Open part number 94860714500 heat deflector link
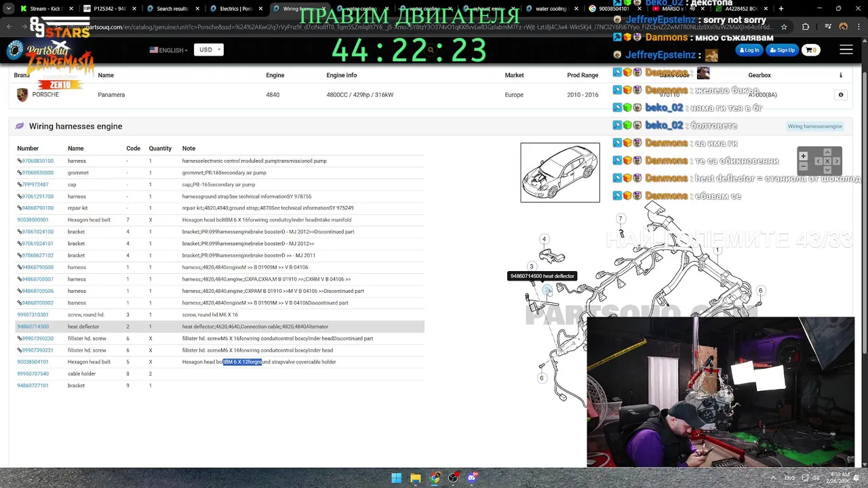Viewport: 868px width, 488px height. 33,327
